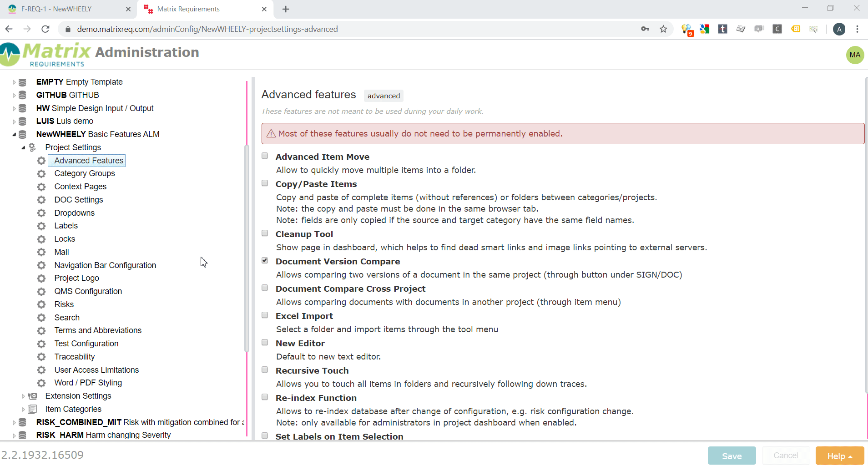Open the Terms and Abbreviations item

pyautogui.click(x=98, y=330)
